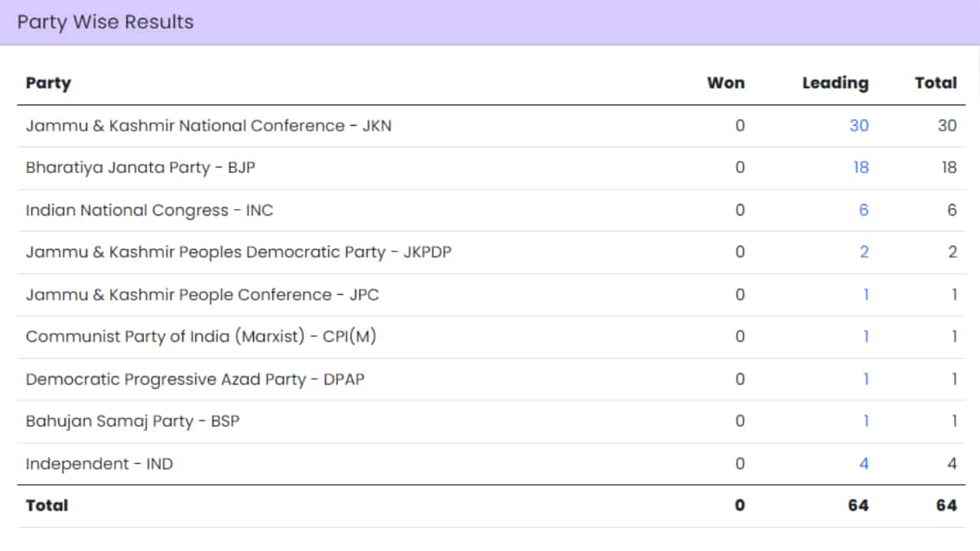
Task: Open the BSP leading count link
Action: (866, 421)
